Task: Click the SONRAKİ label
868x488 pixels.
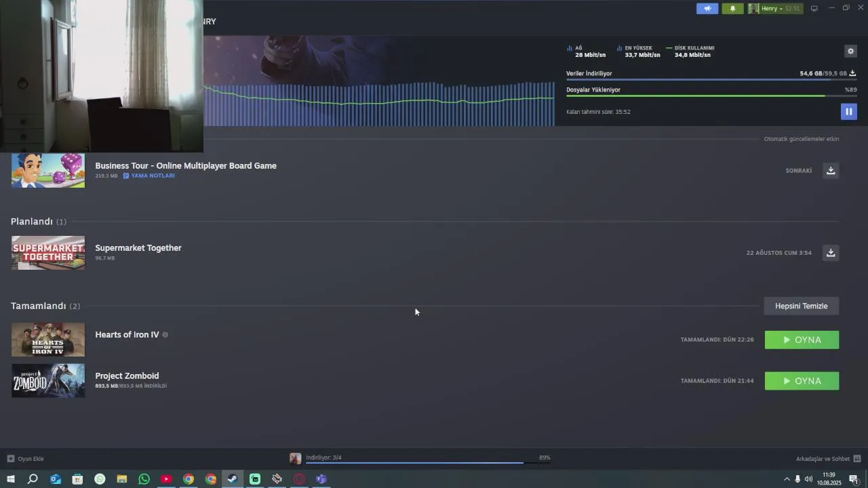Action: pyautogui.click(x=799, y=171)
